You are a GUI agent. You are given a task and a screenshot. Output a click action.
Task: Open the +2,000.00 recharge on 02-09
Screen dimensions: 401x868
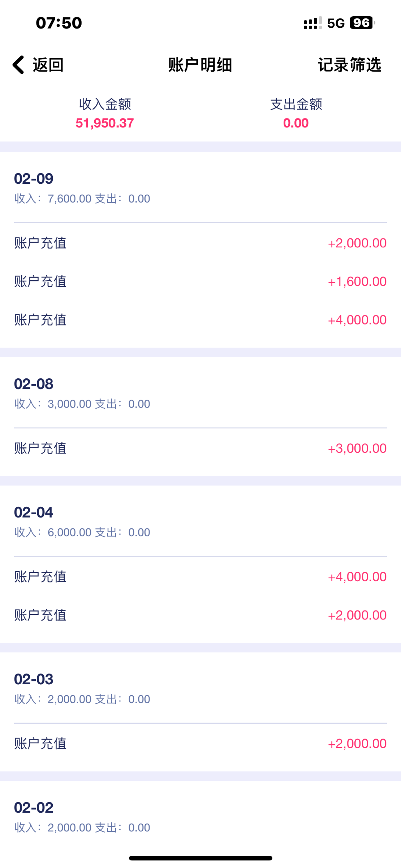pos(200,243)
